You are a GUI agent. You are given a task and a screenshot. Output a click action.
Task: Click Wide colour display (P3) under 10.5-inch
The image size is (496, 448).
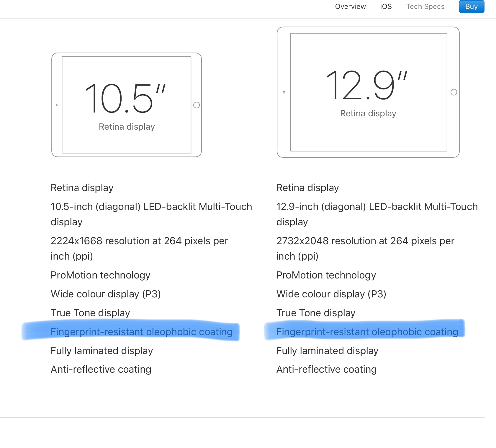(106, 294)
